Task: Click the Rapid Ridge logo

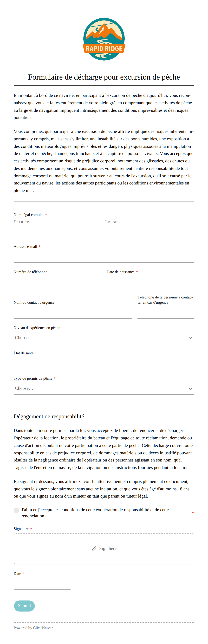Action: point(104,39)
